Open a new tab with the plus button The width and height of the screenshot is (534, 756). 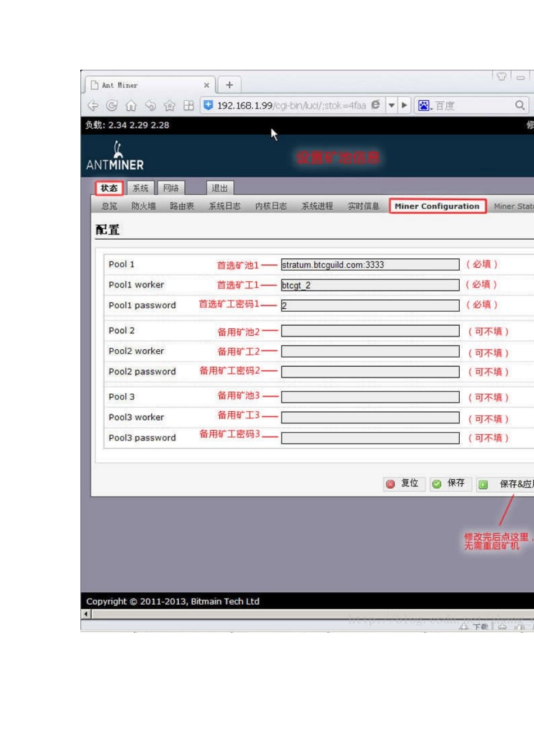pyautogui.click(x=229, y=85)
